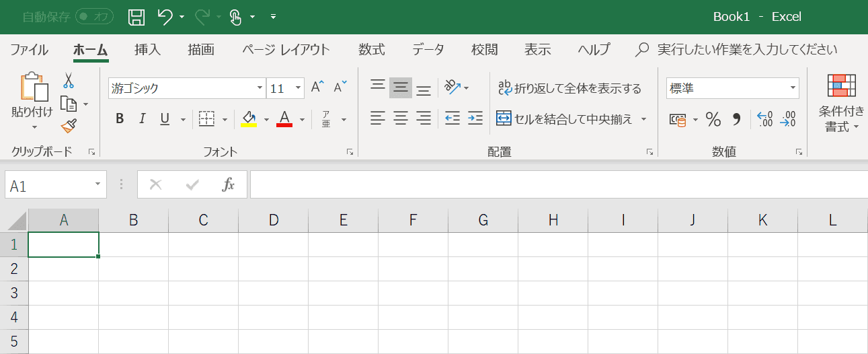
Task: Open the font size 11 dropdown
Action: pyautogui.click(x=299, y=88)
